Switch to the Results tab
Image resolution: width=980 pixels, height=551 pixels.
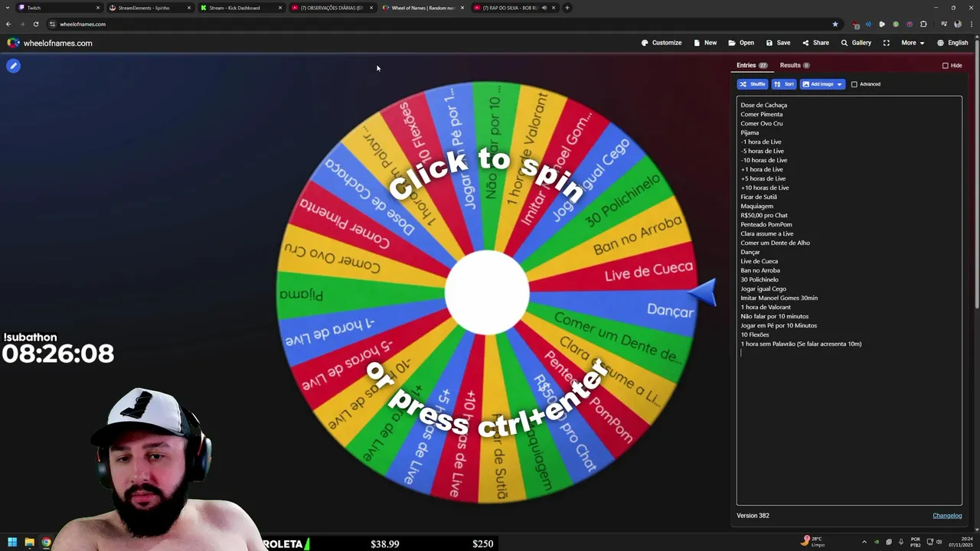[795, 65]
